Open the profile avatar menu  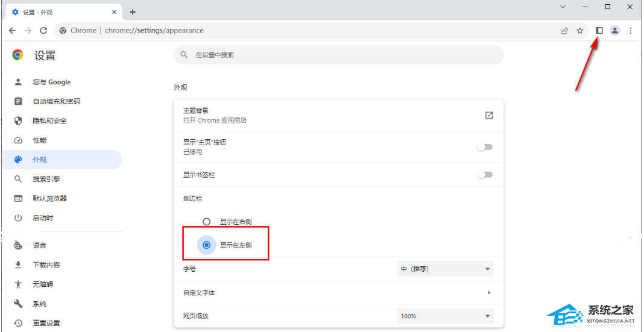[615, 30]
